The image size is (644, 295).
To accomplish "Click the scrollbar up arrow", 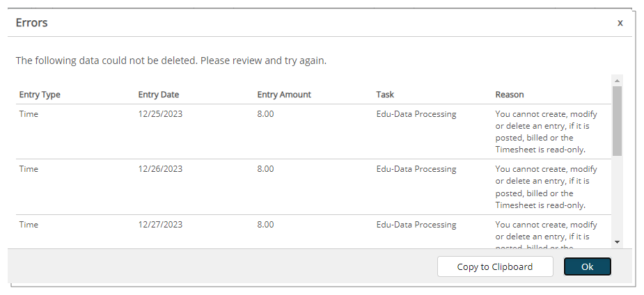I will [x=617, y=80].
